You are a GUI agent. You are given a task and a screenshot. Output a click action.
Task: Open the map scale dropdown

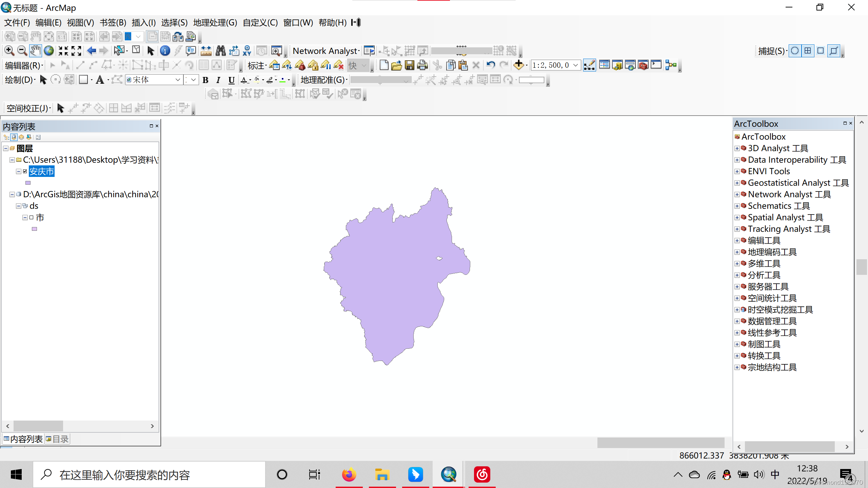576,65
